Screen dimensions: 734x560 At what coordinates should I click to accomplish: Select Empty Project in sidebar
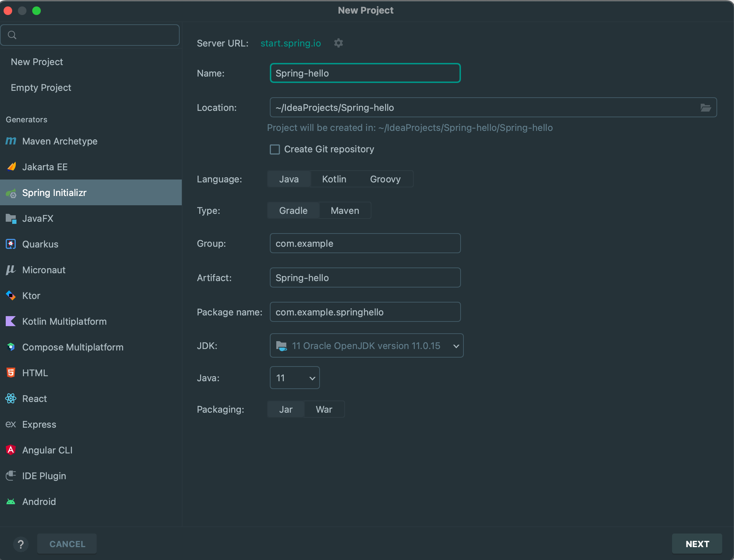pyautogui.click(x=41, y=88)
